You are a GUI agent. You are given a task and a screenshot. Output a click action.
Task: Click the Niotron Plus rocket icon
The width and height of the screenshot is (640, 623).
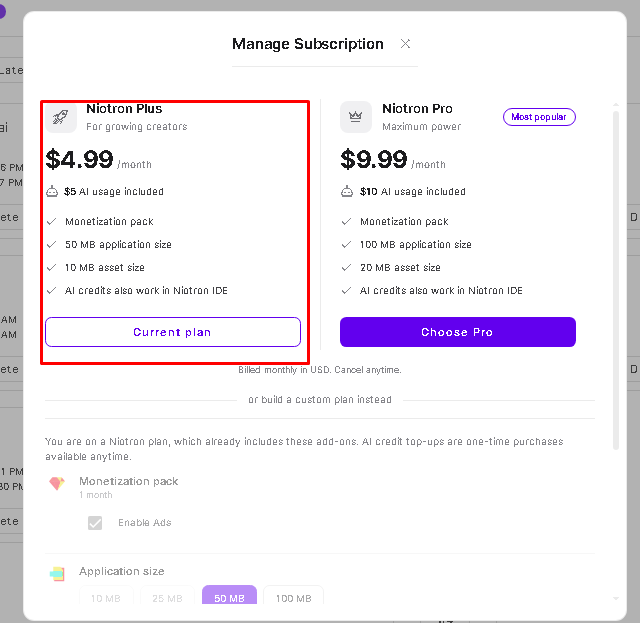pyautogui.click(x=61, y=117)
